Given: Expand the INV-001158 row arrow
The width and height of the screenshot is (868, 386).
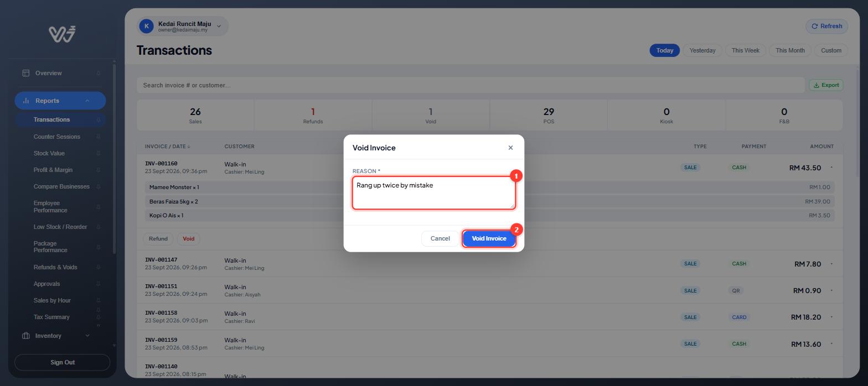Looking at the screenshot, I should click(x=831, y=317).
